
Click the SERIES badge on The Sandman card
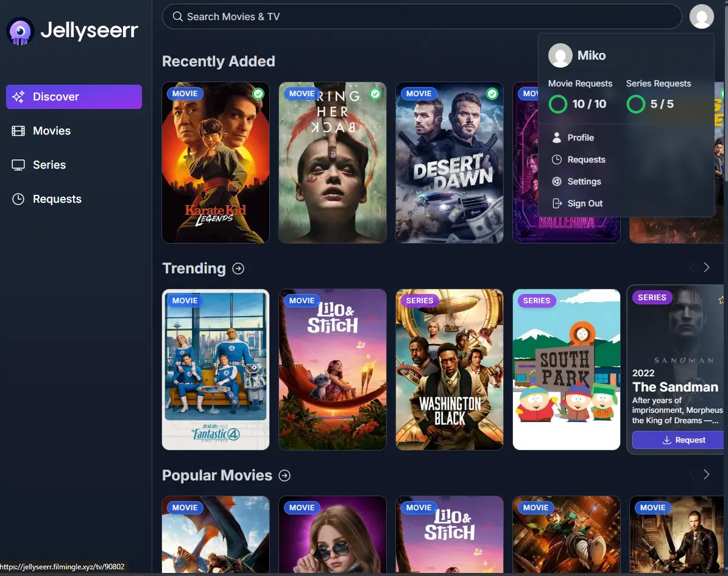[x=652, y=298]
